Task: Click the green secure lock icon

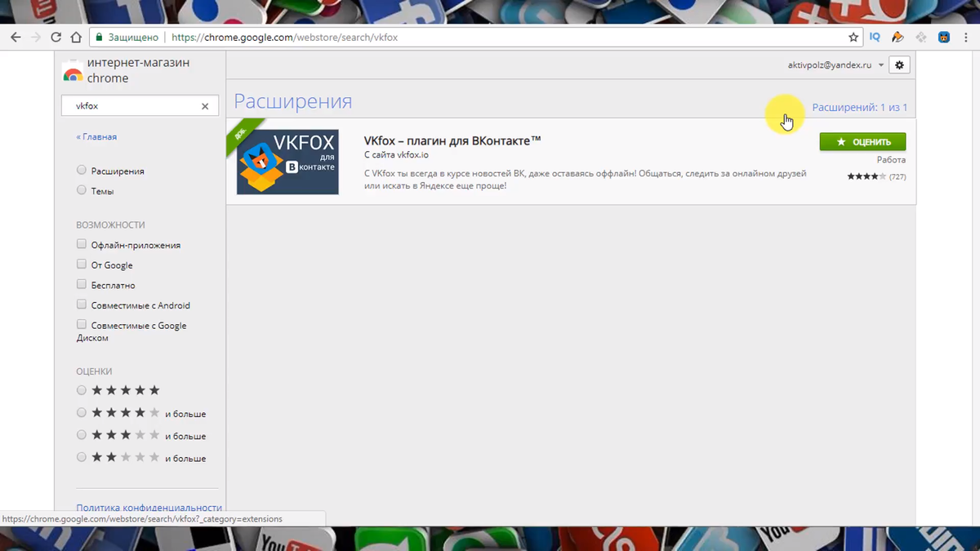Action: [99, 38]
